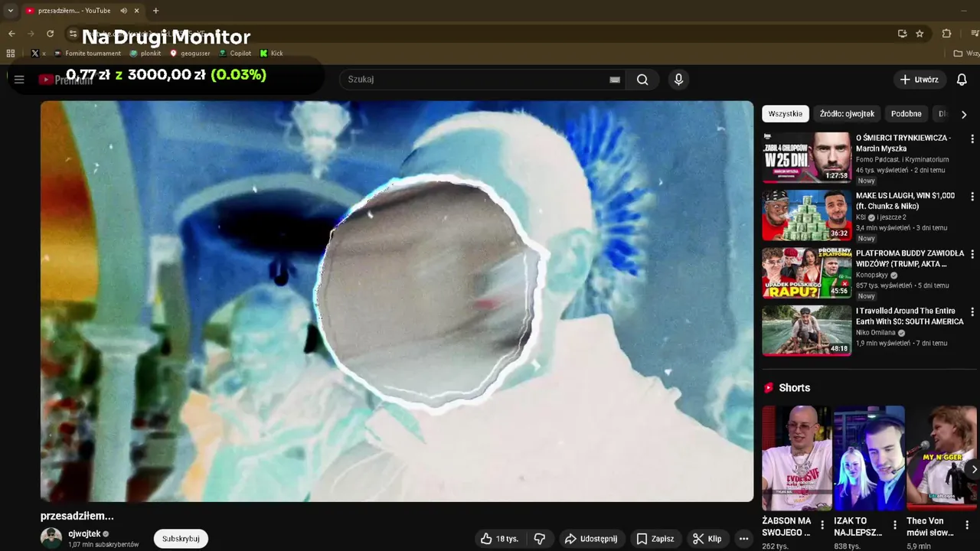Image resolution: width=980 pixels, height=551 pixels.
Task: Open the ojwojtek channel avatar
Action: pyautogui.click(x=51, y=538)
